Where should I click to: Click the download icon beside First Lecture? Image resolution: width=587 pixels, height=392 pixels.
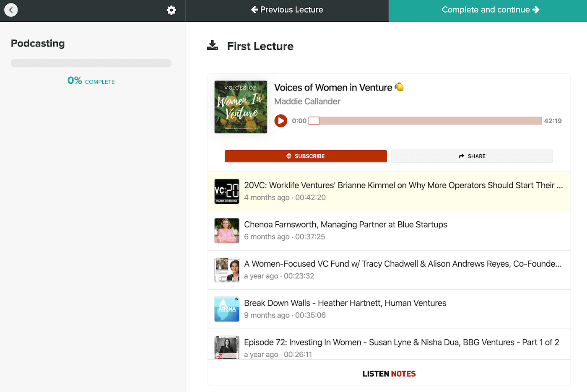(213, 45)
